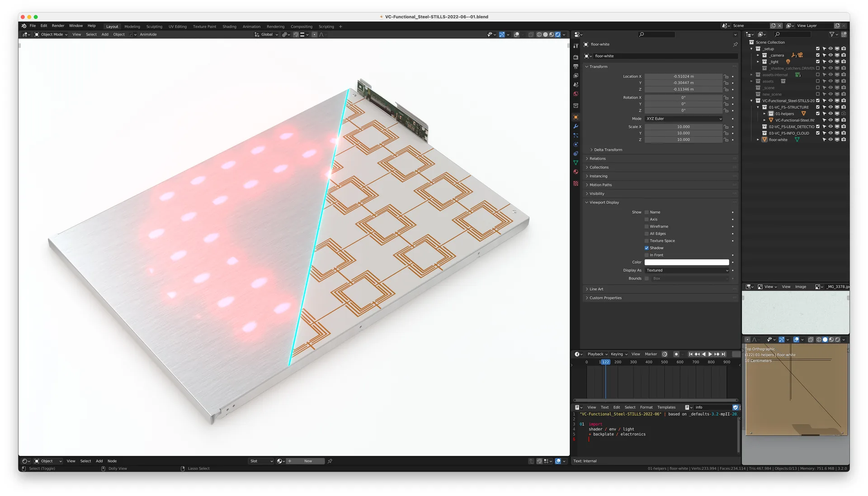Image resolution: width=868 pixels, height=496 pixels.
Task: Open the File menu
Action: pyautogui.click(x=33, y=26)
